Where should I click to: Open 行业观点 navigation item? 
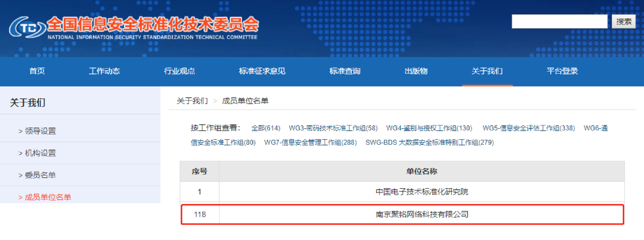[179, 71]
